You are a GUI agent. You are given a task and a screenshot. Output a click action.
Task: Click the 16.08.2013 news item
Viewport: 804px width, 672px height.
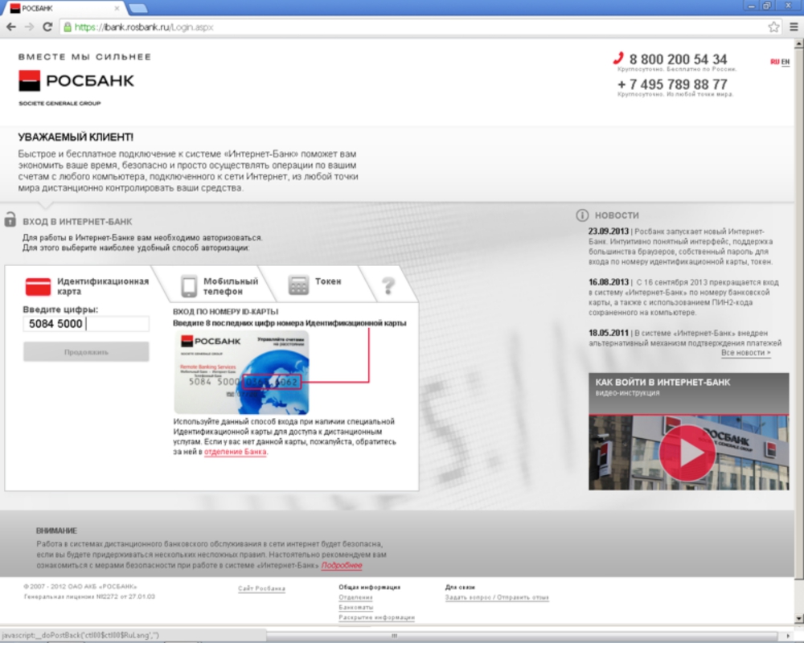683,297
